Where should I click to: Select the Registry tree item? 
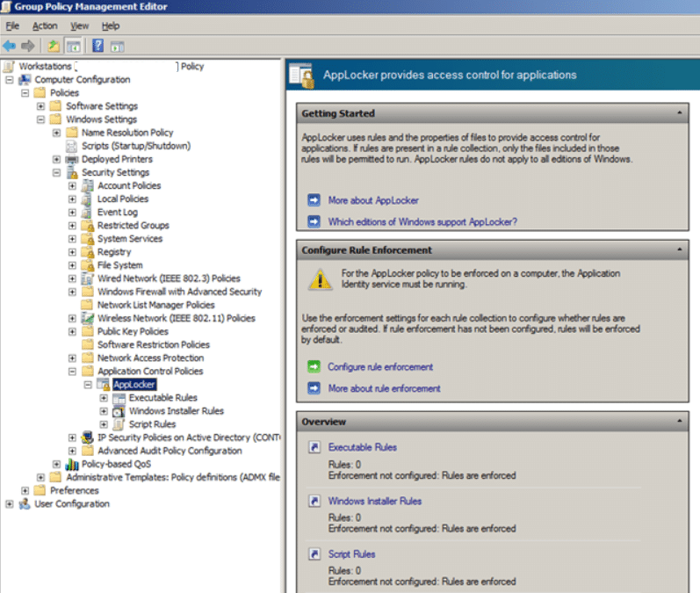tap(114, 252)
